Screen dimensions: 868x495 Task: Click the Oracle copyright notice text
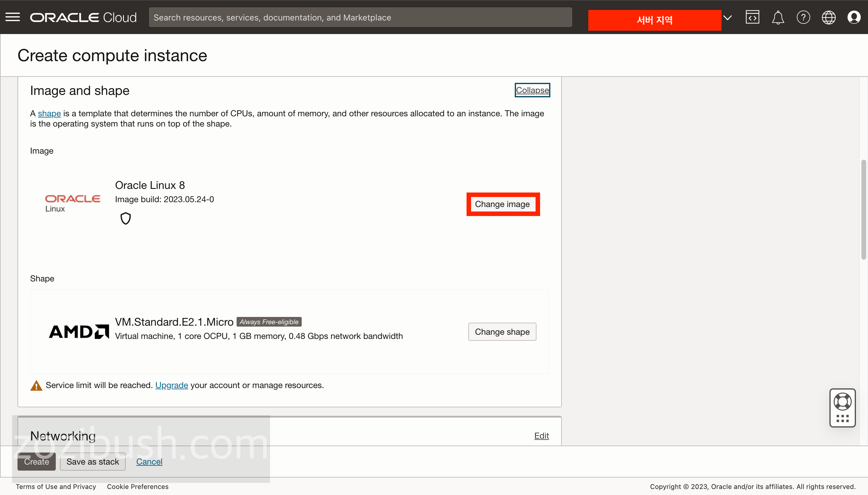pyautogui.click(x=752, y=487)
